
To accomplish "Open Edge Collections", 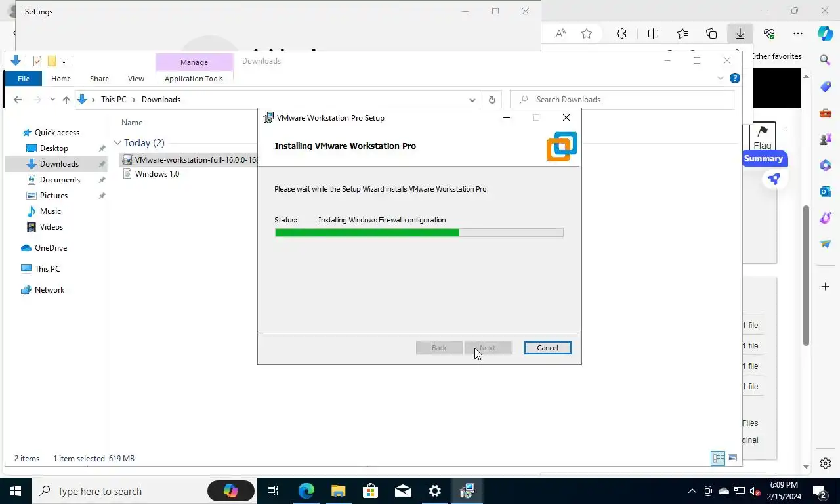I will 711,33.
